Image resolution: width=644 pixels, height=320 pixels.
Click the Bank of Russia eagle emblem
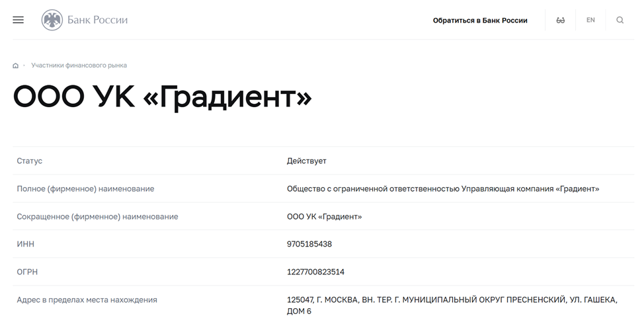point(52,20)
